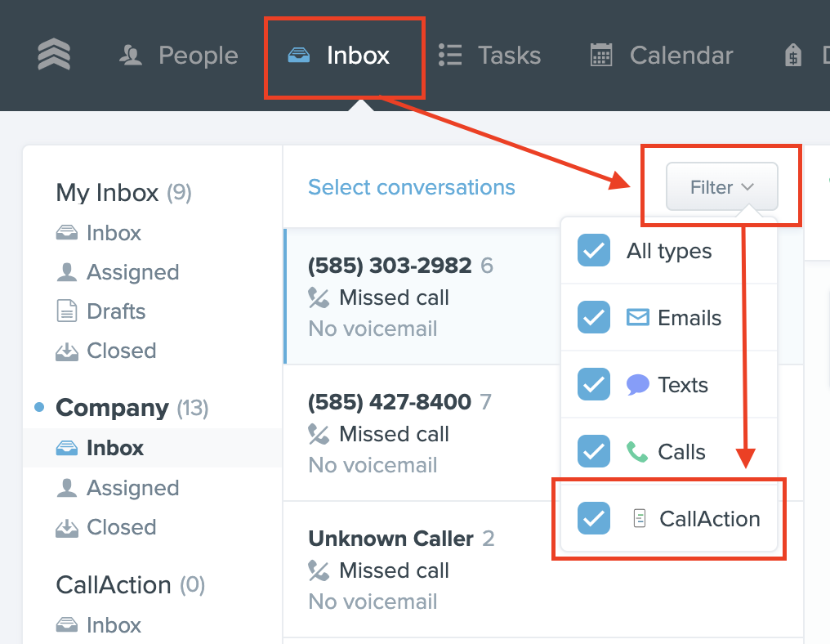Click CallAction section Inbox tray icon
The image size is (830, 644).
click(67, 625)
